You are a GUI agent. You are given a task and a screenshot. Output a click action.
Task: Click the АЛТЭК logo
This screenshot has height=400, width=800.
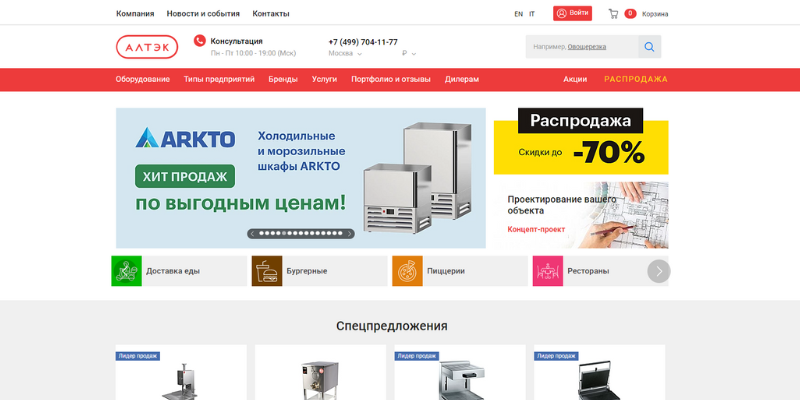147,47
